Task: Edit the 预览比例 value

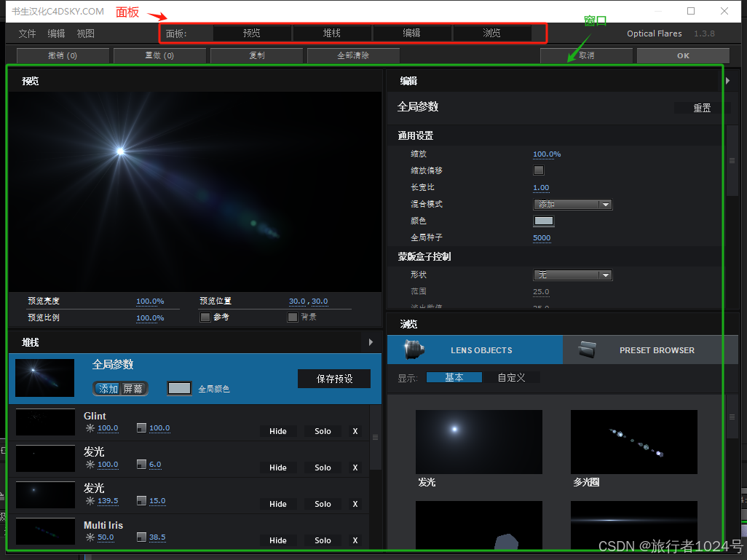Action: pos(150,318)
